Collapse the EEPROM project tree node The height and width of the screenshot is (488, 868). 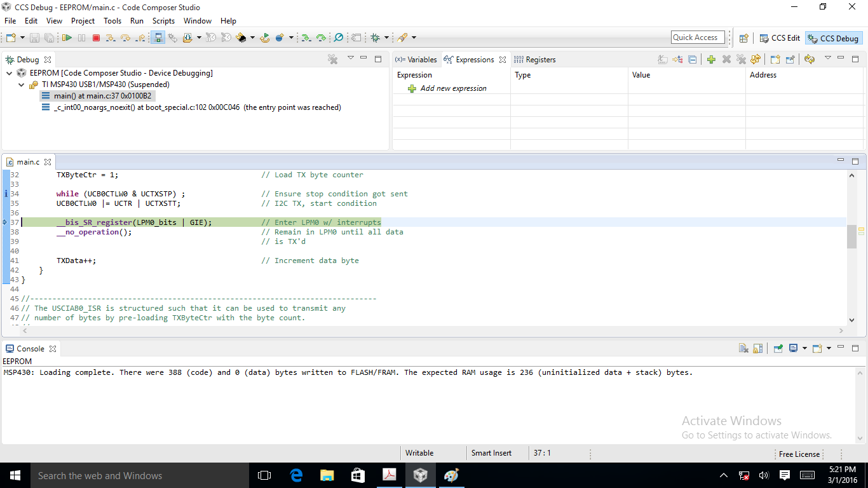pos(10,73)
